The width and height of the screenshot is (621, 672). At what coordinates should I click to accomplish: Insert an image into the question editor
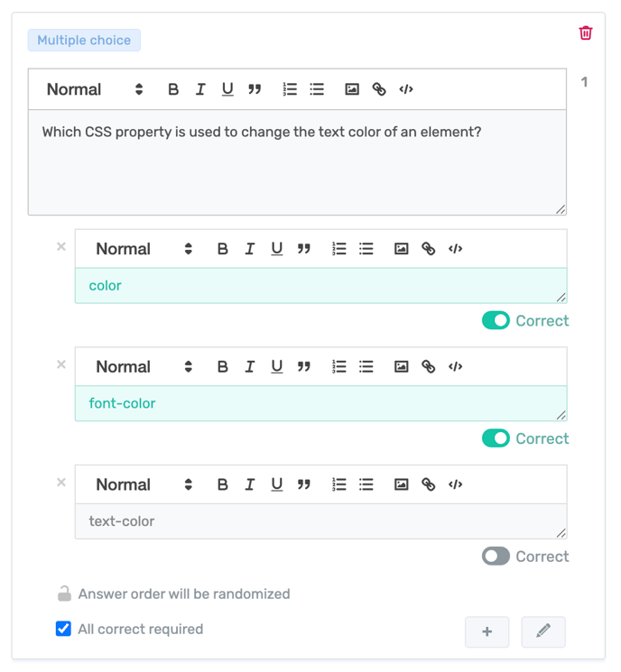coord(352,89)
